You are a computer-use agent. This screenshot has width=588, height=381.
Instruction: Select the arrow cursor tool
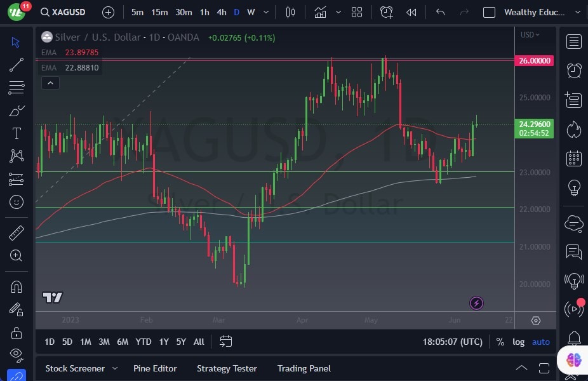click(16, 42)
